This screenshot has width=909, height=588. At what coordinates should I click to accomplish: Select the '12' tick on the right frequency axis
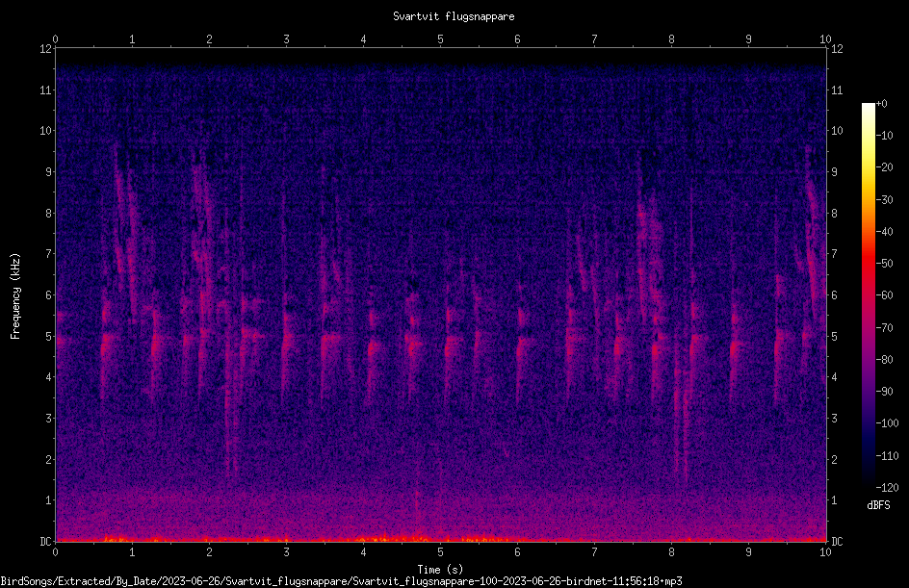coord(837,49)
